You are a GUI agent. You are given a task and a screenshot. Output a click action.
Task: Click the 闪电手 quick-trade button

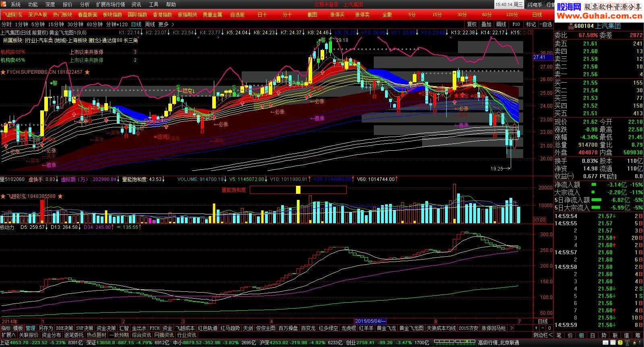(x=535, y=4)
